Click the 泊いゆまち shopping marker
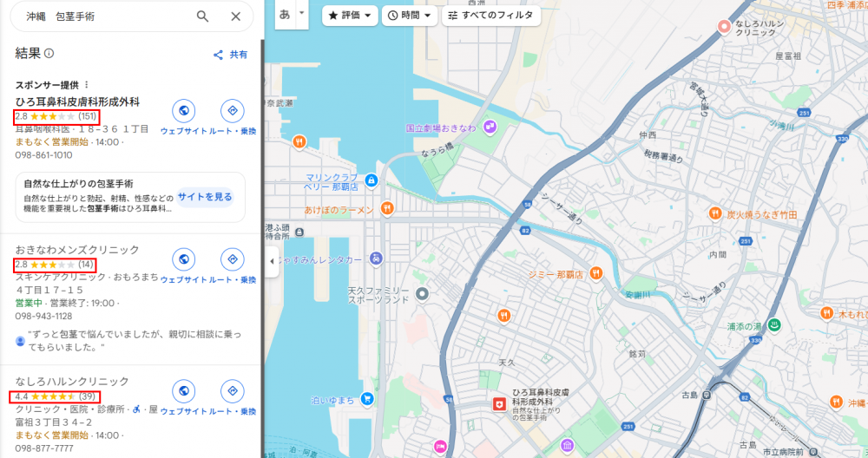 366,398
